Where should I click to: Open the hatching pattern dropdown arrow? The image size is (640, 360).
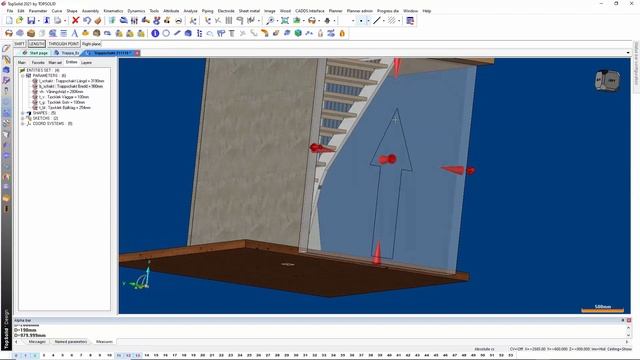pos(399,21)
